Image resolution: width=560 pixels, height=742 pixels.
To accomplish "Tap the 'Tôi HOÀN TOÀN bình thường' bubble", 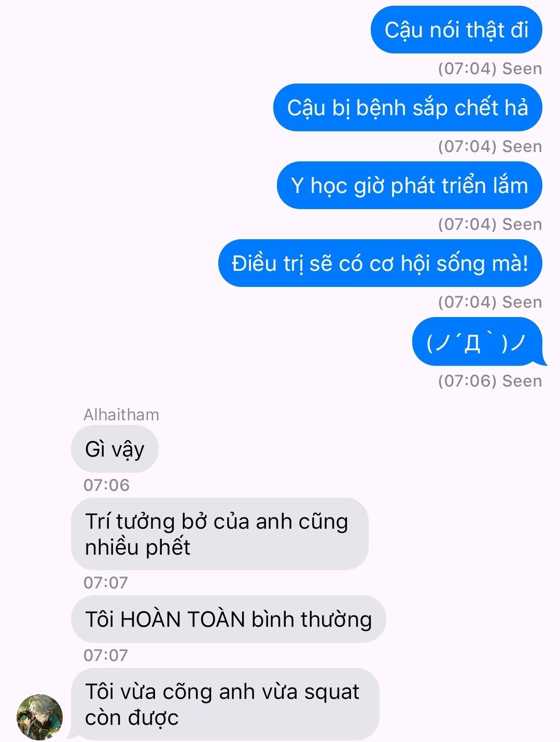I will point(228,619).
